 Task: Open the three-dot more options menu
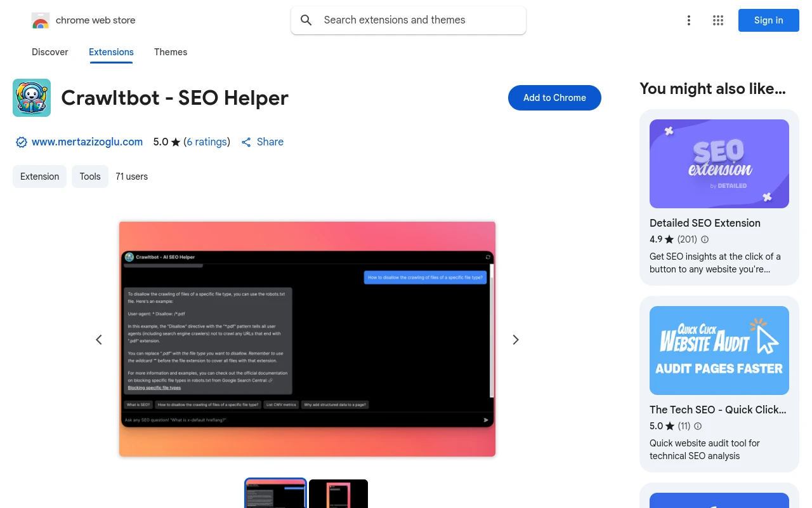tap(688, 20)
